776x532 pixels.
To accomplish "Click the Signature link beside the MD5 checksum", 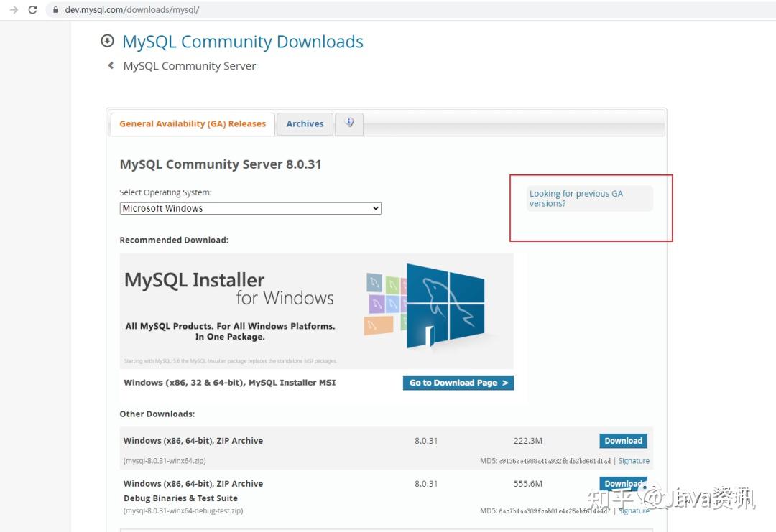I will click(634, 460).
